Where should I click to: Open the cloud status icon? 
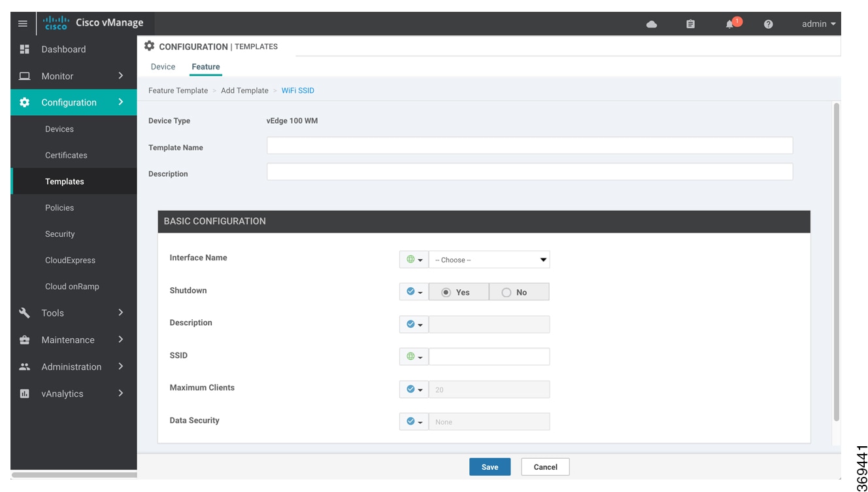(652, 24)
